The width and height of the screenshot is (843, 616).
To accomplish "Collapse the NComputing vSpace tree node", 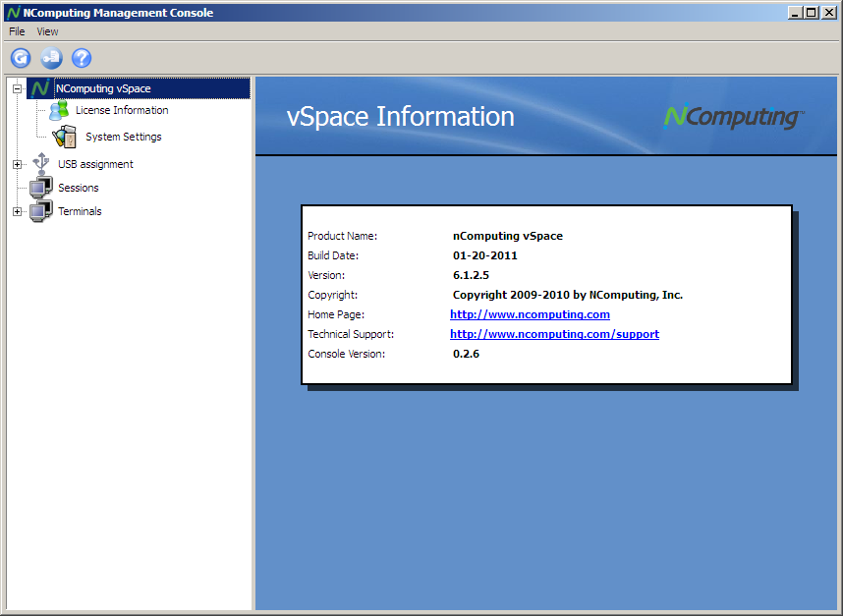I will (18, 88).
